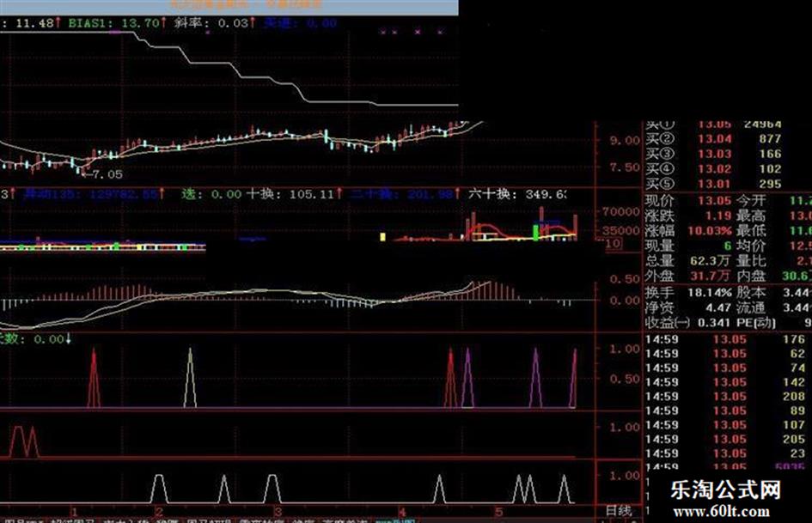Select the 买③ bid row at 13.03
The width and height of the screenshot is (812, 523).
[x=713, y=154]
